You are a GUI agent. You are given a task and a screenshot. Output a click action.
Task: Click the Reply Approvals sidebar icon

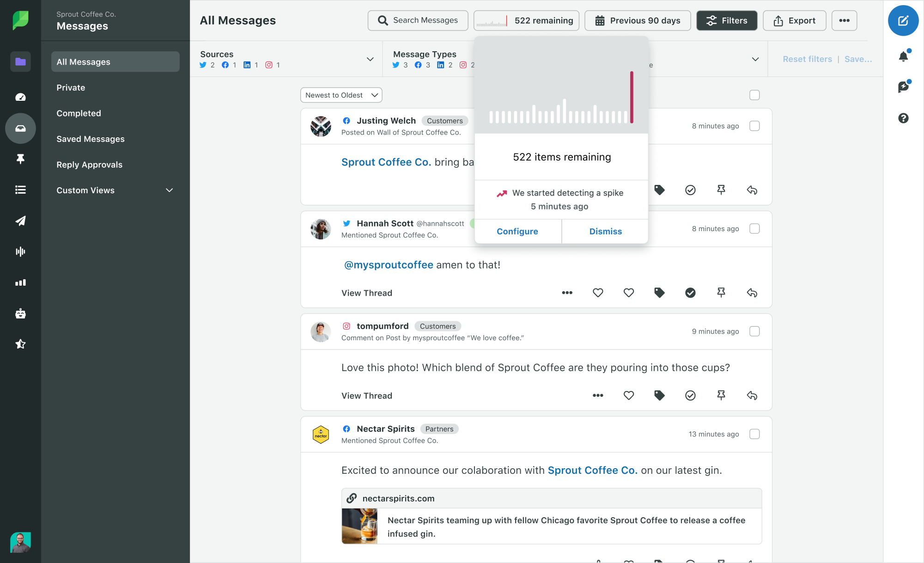89,165
